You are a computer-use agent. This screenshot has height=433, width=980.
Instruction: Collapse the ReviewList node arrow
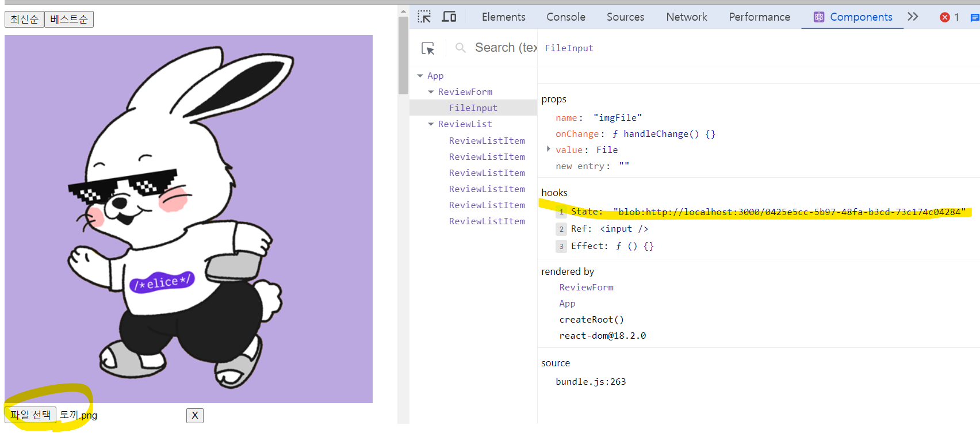pos(431,124)
